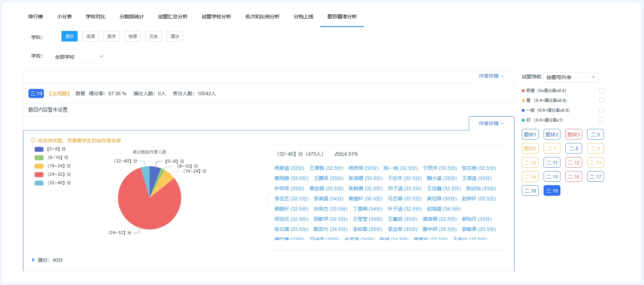Viewport: 644px width, 285px height.
Task: Click the info icon beside pie chart hint
Action: coord(33,140)
